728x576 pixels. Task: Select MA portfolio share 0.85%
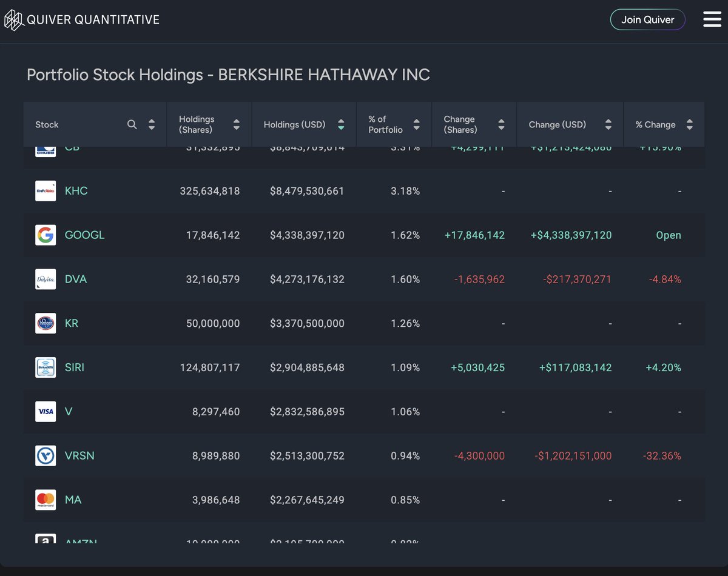tap(405, 500)
